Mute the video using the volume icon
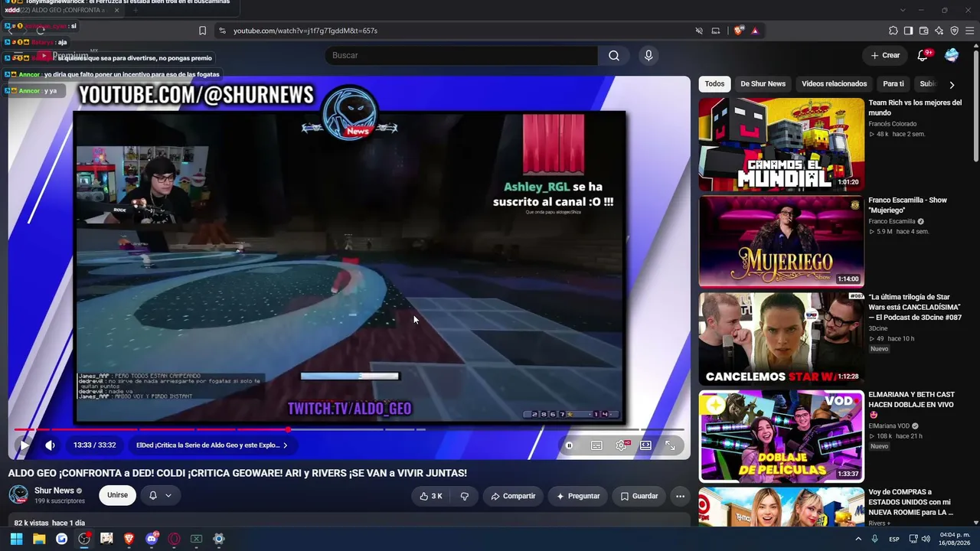Viewport: 980px width, 551px height. [50, 445]
